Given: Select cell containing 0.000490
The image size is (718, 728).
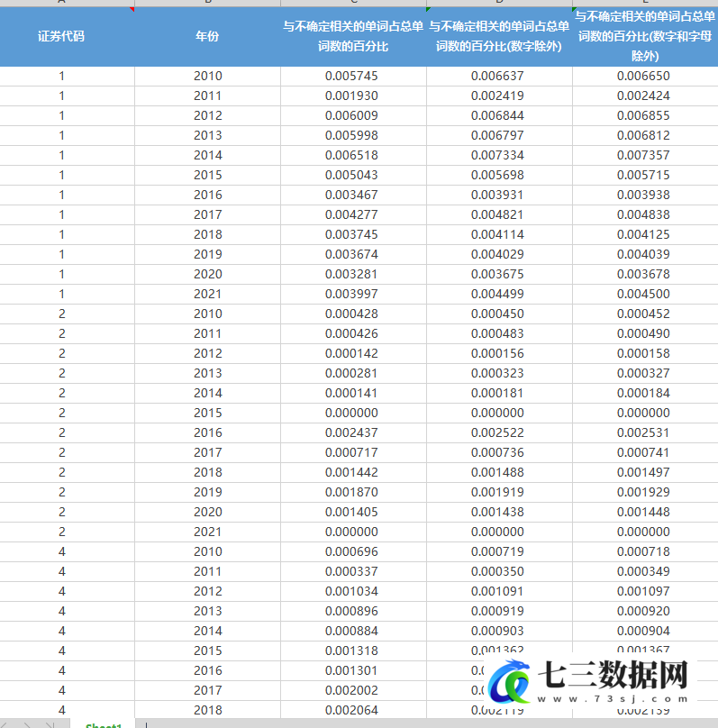Looking at the screenshot, I should click(x=645, y=334).
